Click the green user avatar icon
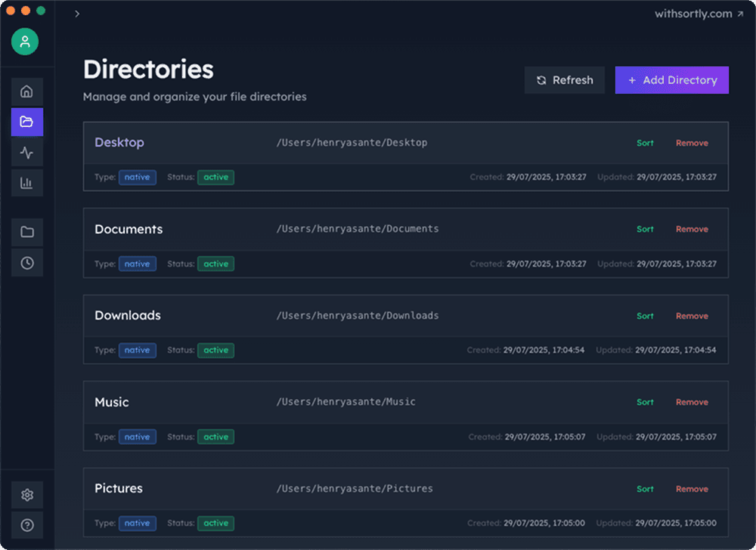 click(x=24, y=42)
